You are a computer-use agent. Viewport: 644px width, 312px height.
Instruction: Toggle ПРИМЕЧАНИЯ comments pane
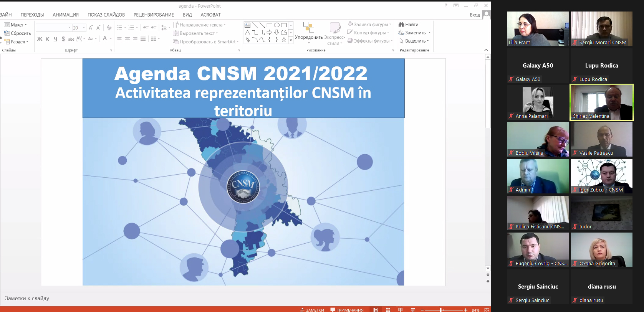tap(347, 310)
